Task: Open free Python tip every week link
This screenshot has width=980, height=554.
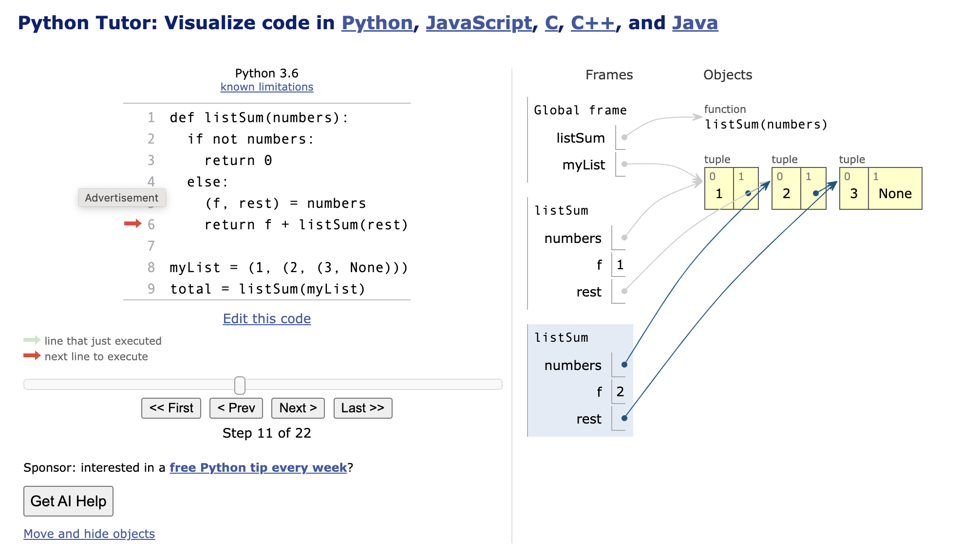Action: pos(258,468)
